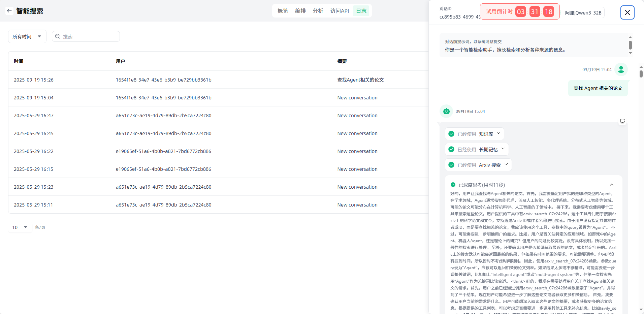This screenshot has width=644, height=314.
Task: Click the robot assistant avatar icon
Action: (x=446, y=111)
